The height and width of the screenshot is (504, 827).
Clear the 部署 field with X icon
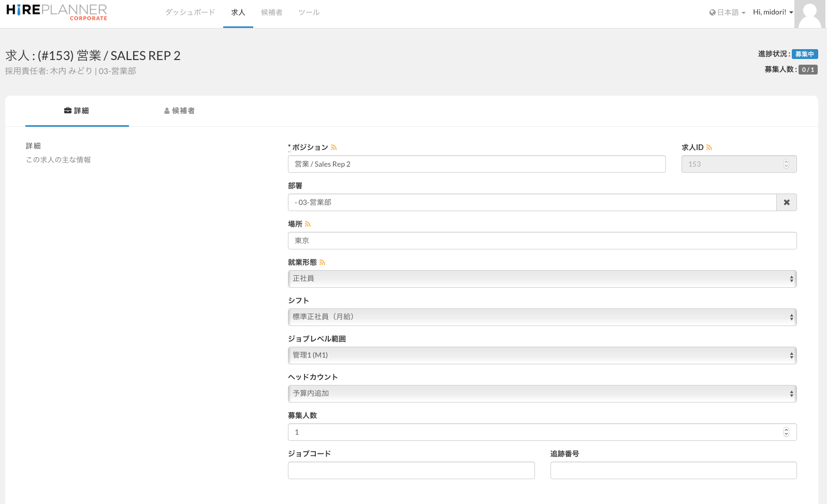tap(786, 202)
